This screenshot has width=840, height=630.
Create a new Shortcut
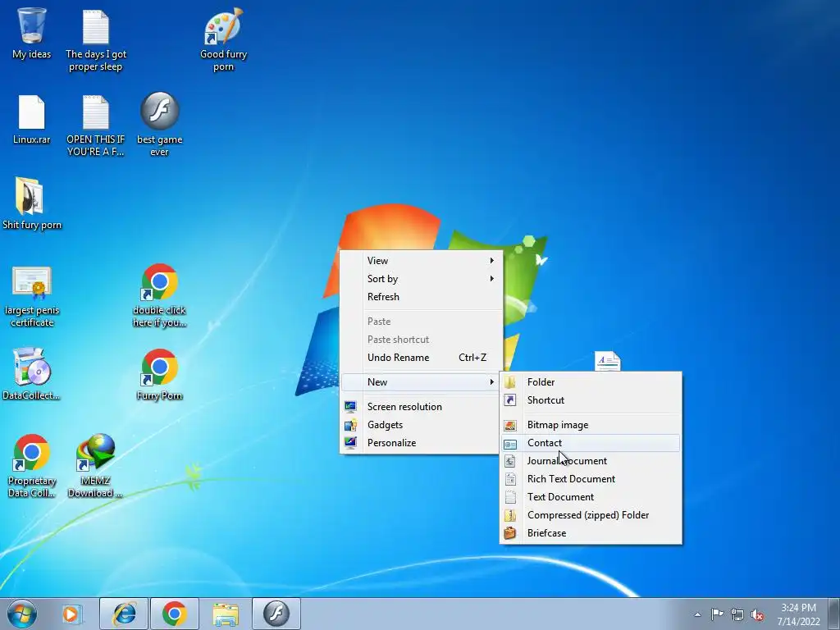pos(591,400)
